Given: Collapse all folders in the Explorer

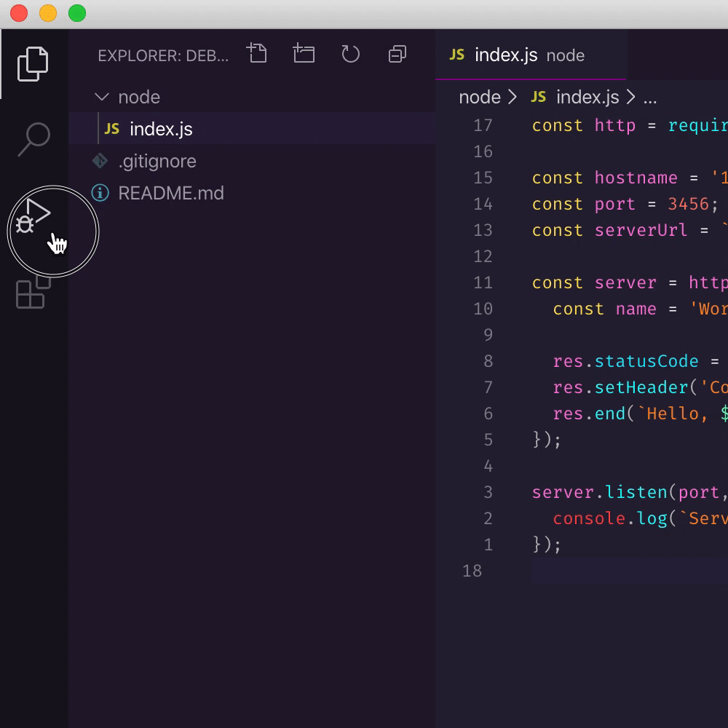Looking at the screenshot, I should coord(397,54).
